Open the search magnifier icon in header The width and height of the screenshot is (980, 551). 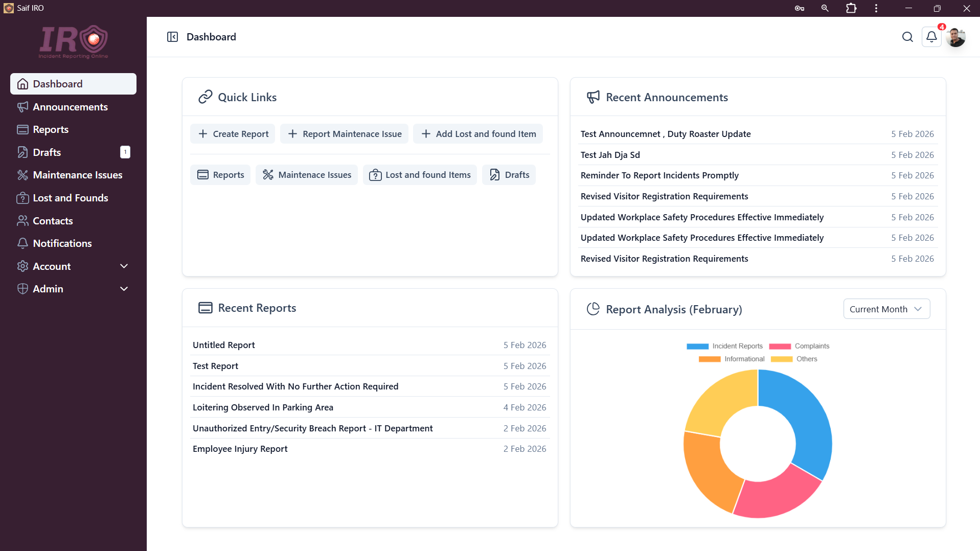click(x=907, y=37)
